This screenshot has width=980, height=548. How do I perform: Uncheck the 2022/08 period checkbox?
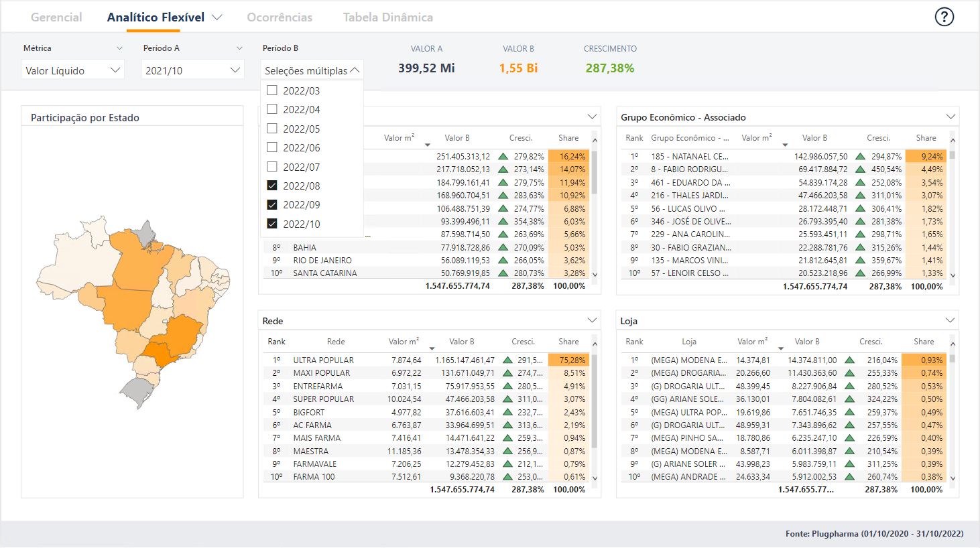click(x=272, y=186)
